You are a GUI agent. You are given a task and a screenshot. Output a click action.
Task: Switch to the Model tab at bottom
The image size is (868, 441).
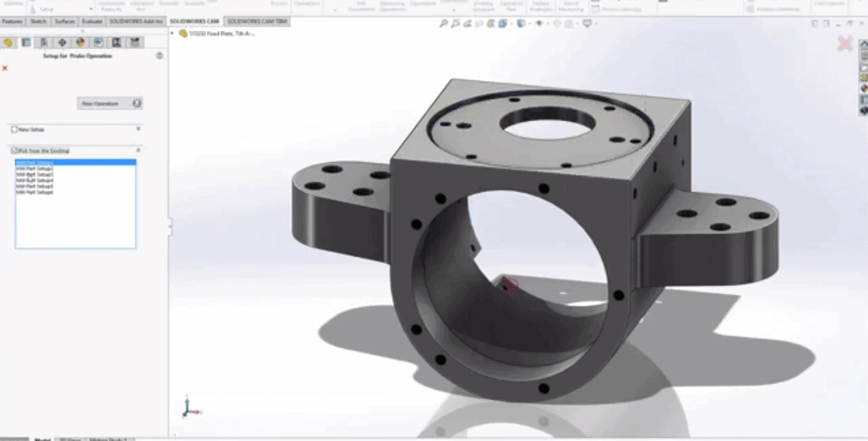(x=43, y=439)
